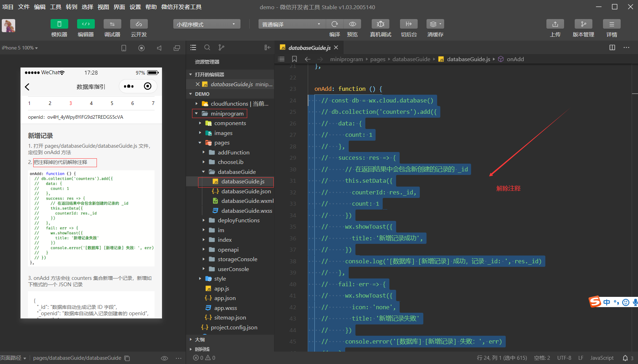Click the simulator record circle icon

pyautogui.click(x=141, y=48)
